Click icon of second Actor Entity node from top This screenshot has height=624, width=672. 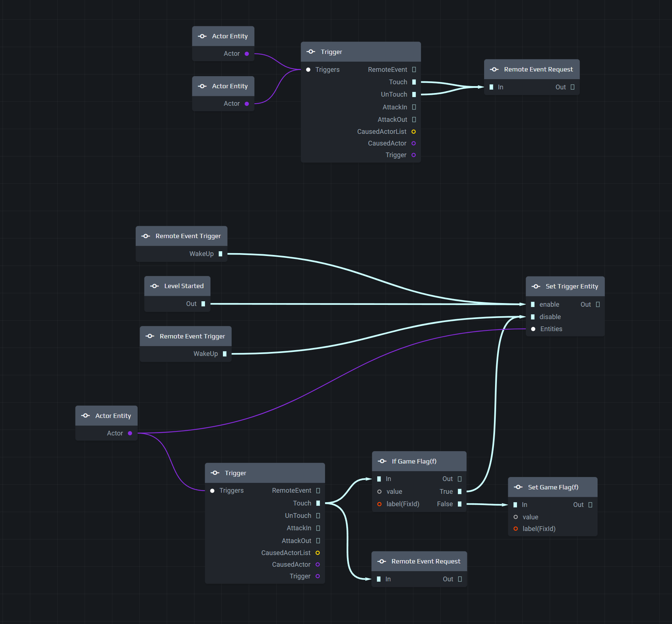[x=202, y=86]
